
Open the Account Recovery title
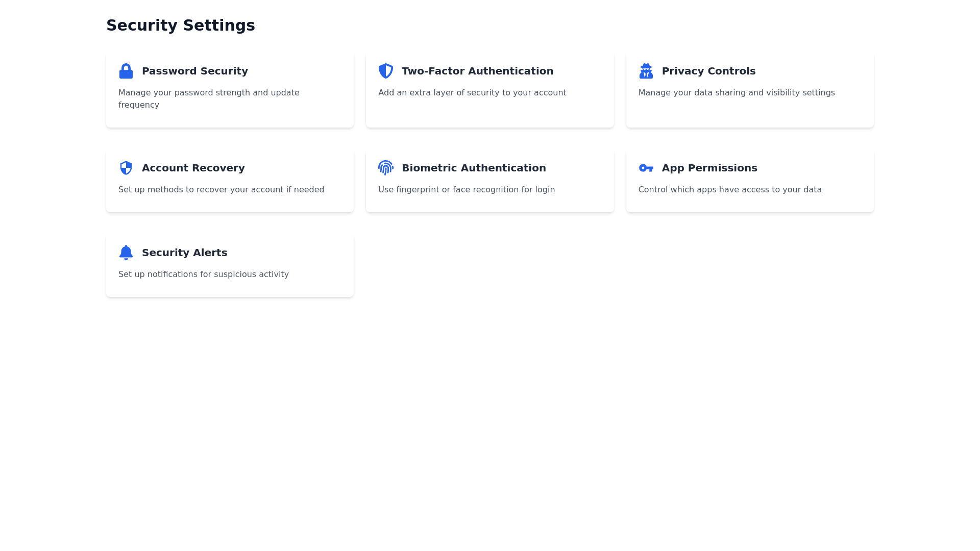coord(193,168)
